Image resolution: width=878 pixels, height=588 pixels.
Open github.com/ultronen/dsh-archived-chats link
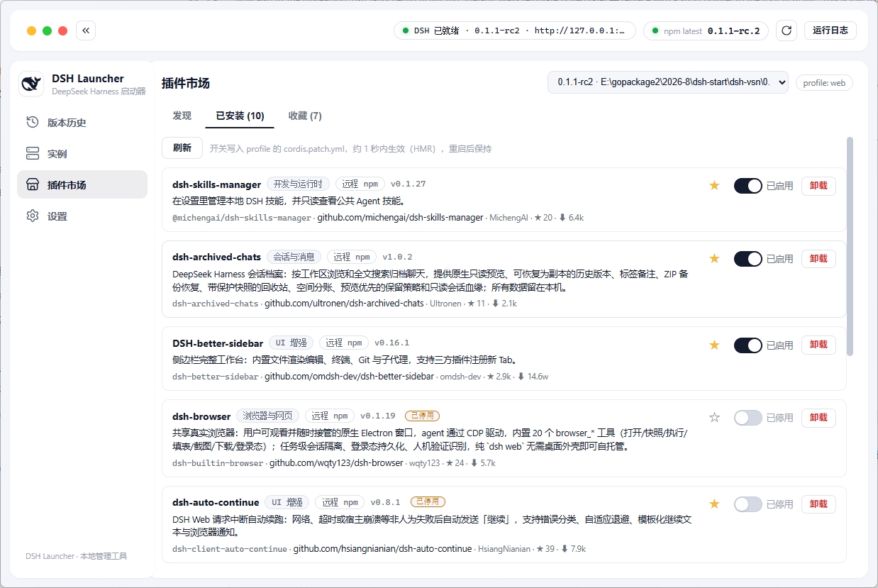pyautogui.click(x=344, y=304)
